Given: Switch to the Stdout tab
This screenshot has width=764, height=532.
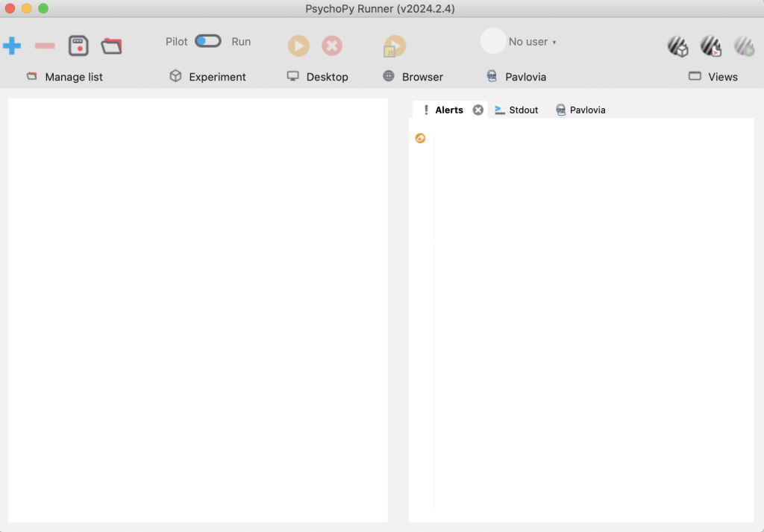Looking at the screenshot, I should pyautogui.click(x=516, y=110).
